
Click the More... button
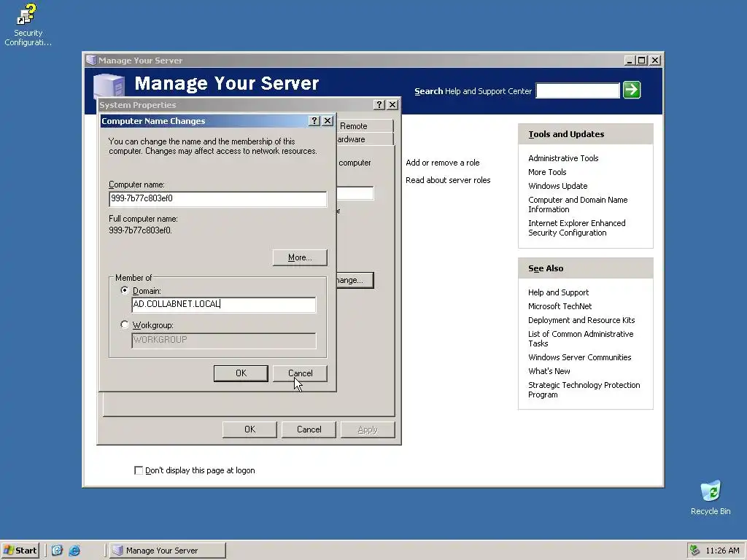(300, 257)
